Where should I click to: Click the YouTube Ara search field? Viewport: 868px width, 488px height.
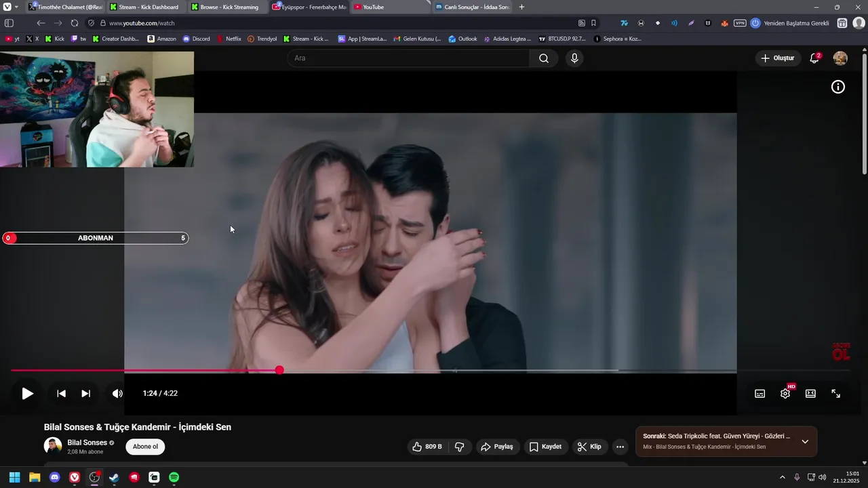tap(409, 58)
